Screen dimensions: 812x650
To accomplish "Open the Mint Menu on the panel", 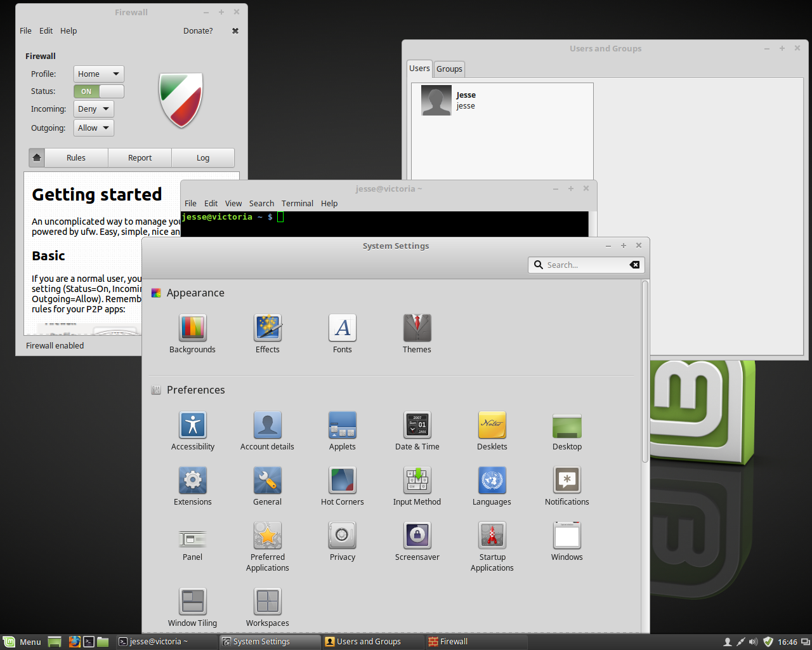I will [22, 642].
